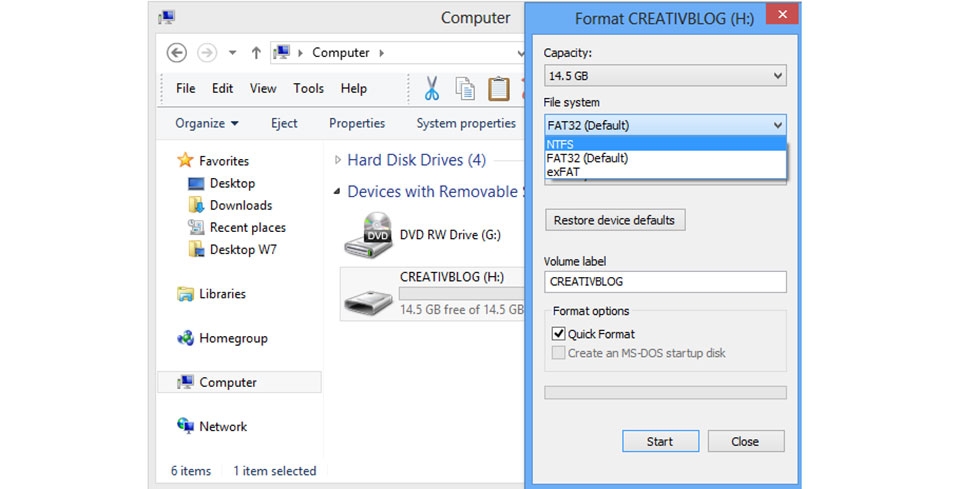Click Start to begin formatting
This screenshot has height=489, width=960.
[x=660, y=441]
